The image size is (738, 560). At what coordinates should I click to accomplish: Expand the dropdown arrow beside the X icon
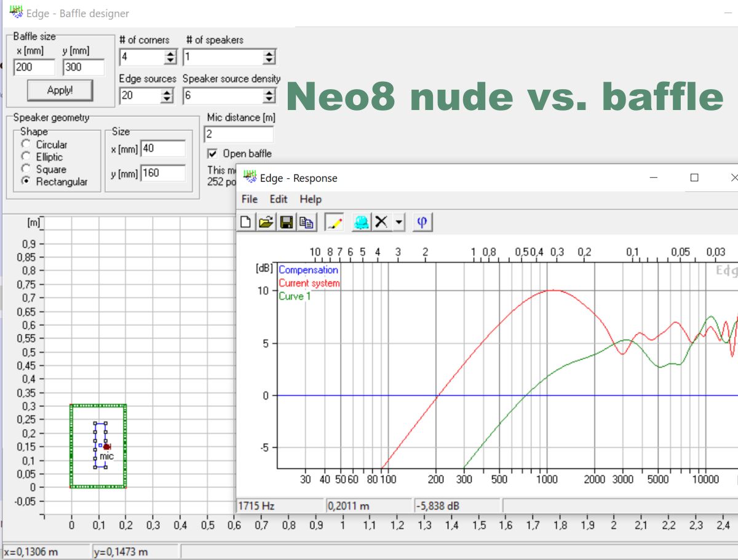(x=399, y=222)
